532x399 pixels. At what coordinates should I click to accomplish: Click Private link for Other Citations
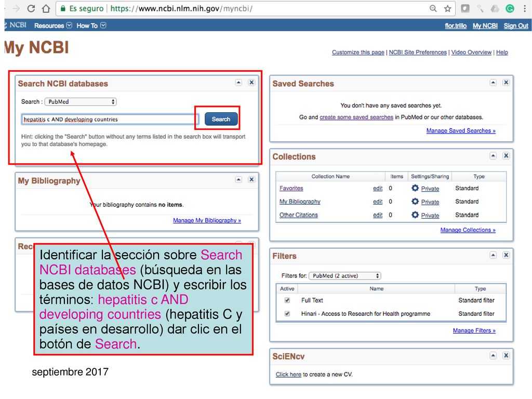[430, 216]
